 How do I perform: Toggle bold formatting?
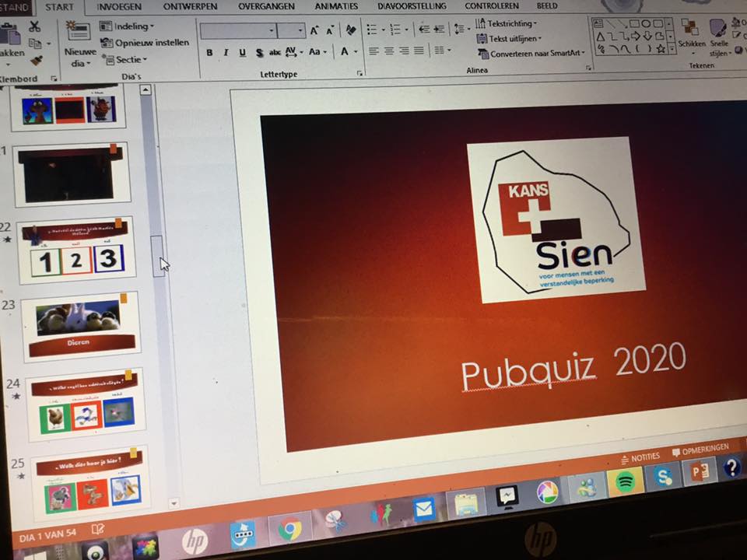[x=209, y=52]
